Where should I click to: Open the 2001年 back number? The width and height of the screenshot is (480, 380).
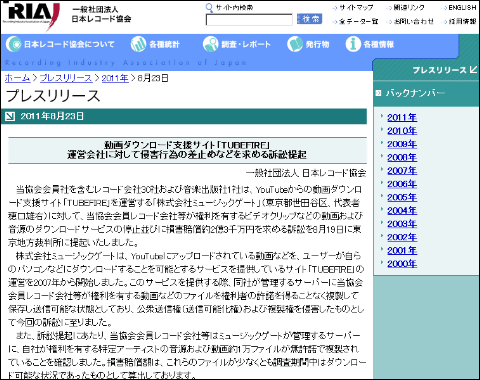click(x=402, y=250)
